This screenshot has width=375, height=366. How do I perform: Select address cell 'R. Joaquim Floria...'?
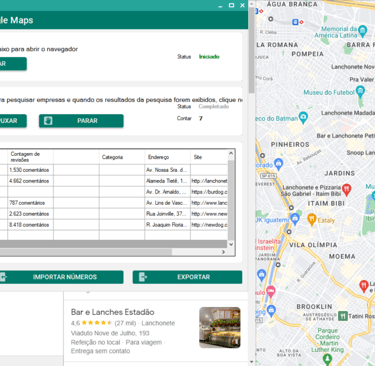click(167, 225)
